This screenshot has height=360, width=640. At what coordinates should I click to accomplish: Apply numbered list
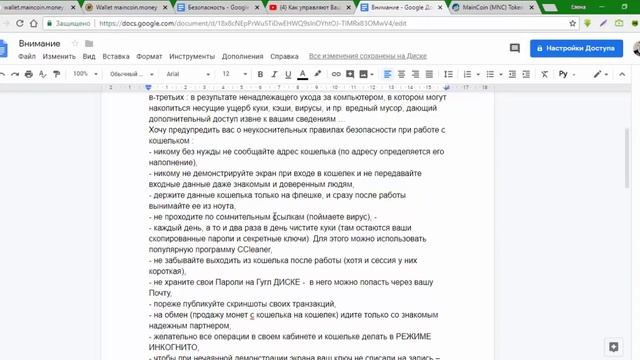(x=467, y=74)
